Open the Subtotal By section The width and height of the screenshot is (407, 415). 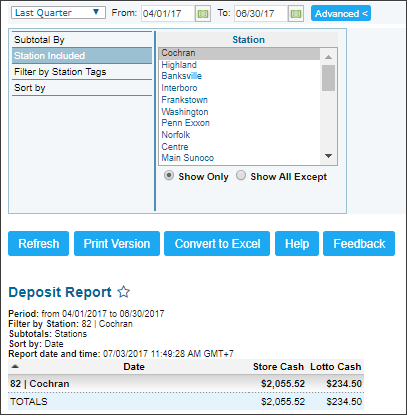click(82, 40)
